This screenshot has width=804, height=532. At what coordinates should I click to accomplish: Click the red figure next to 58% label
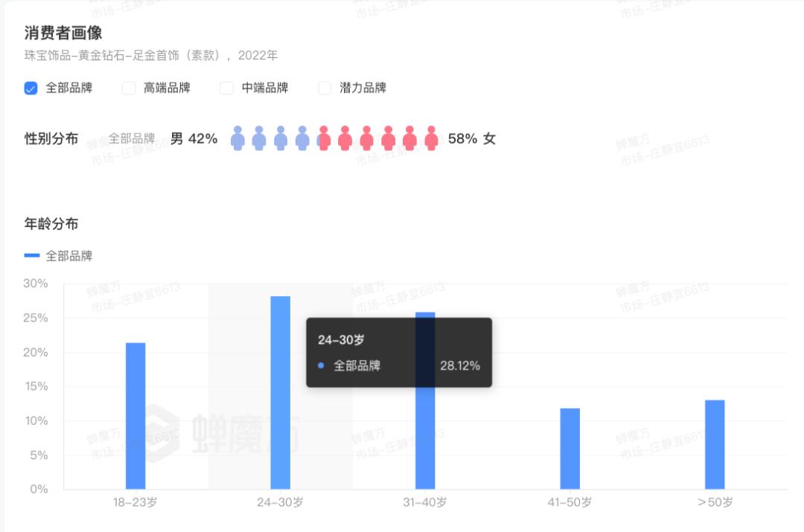point(432,138)
